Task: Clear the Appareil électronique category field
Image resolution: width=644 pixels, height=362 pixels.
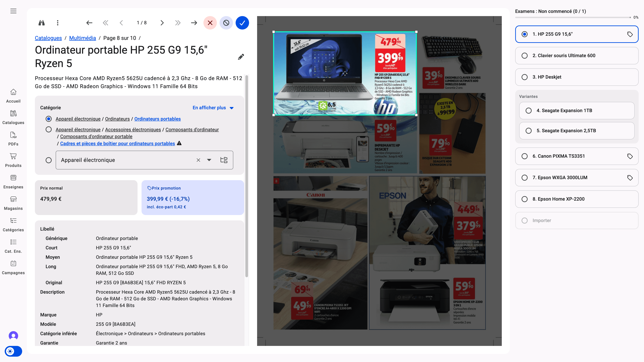Action: (x=198, y=160)
